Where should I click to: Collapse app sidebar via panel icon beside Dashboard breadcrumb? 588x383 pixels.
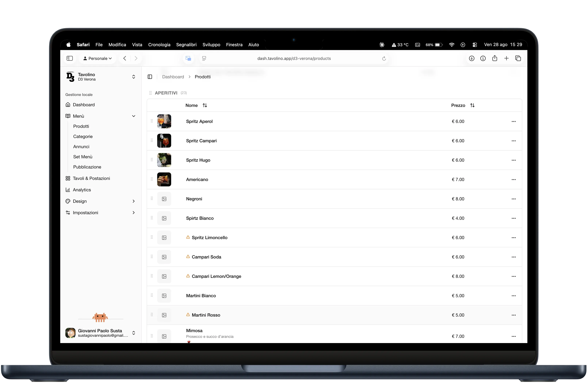[x=150, y=77]
